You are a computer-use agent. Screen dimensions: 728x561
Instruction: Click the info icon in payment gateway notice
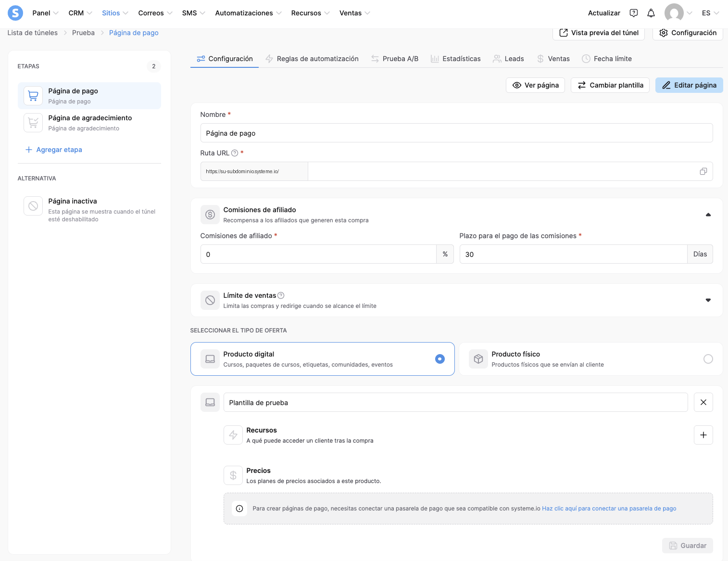(239, 509)
